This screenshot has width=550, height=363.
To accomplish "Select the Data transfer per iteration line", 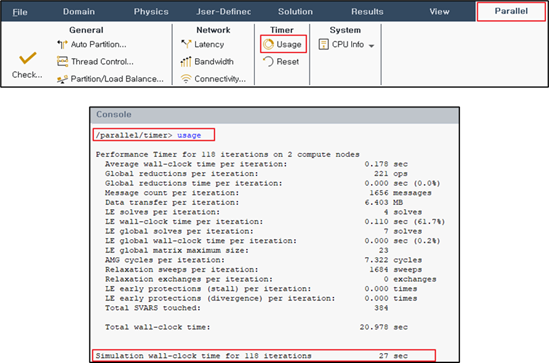I will click(254, 202).
